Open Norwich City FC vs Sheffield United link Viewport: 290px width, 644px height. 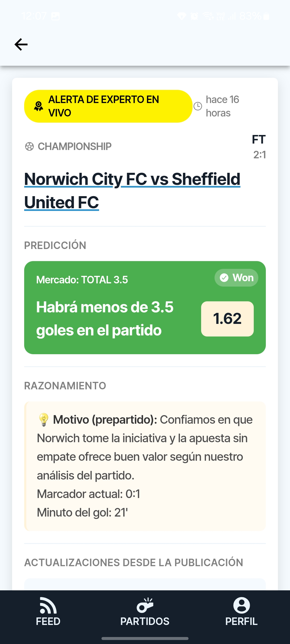(132, 191)
